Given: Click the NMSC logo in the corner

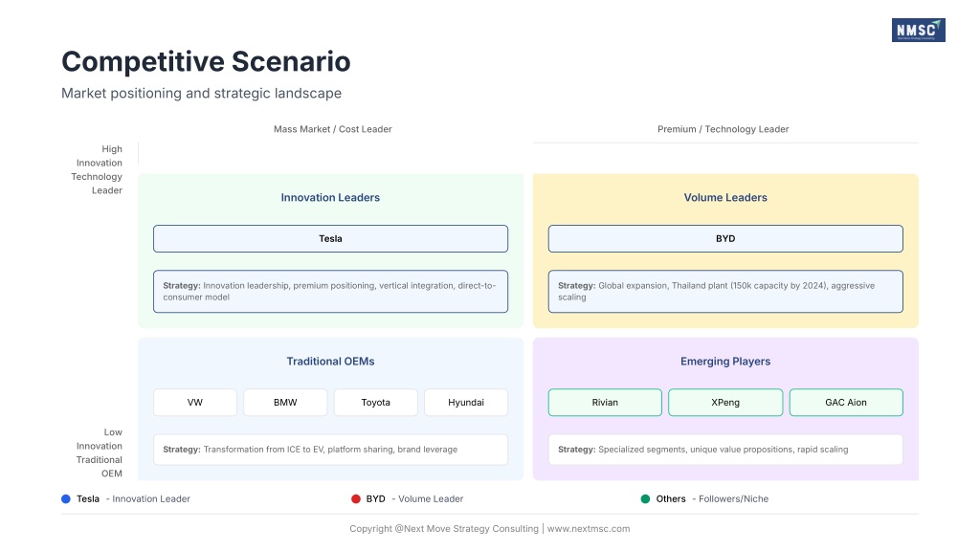Looking at the screenshot, I should click(x=918, y=31).
